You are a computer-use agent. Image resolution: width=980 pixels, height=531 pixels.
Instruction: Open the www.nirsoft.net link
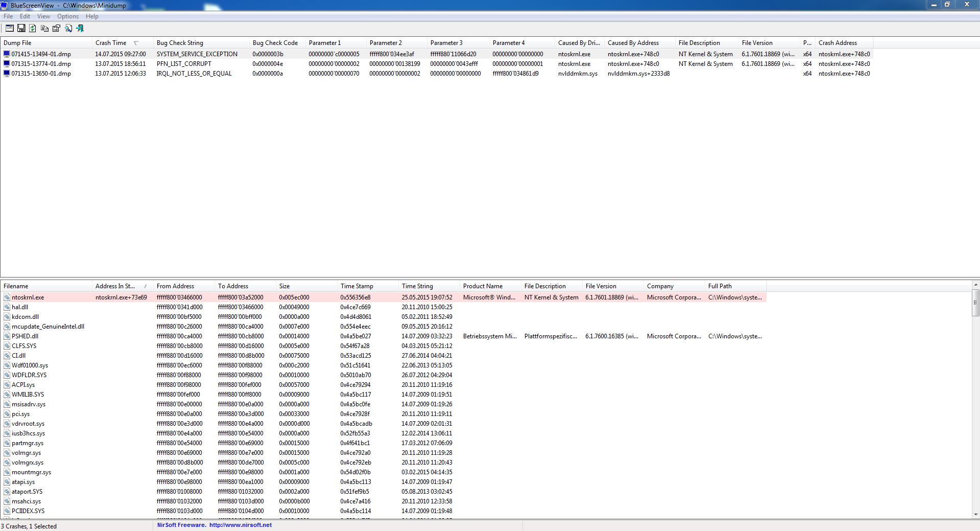pos(241,525)
